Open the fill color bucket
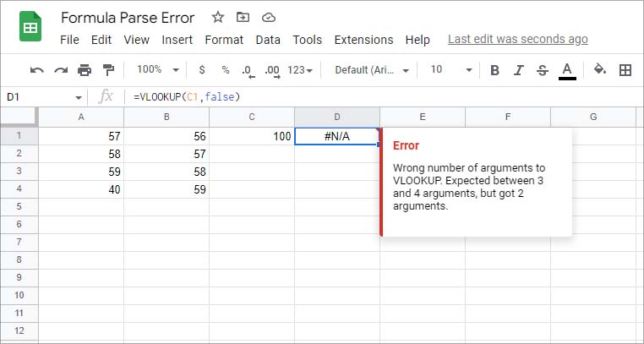The width and height of the screenshot is (644, 344). point(600,69)
